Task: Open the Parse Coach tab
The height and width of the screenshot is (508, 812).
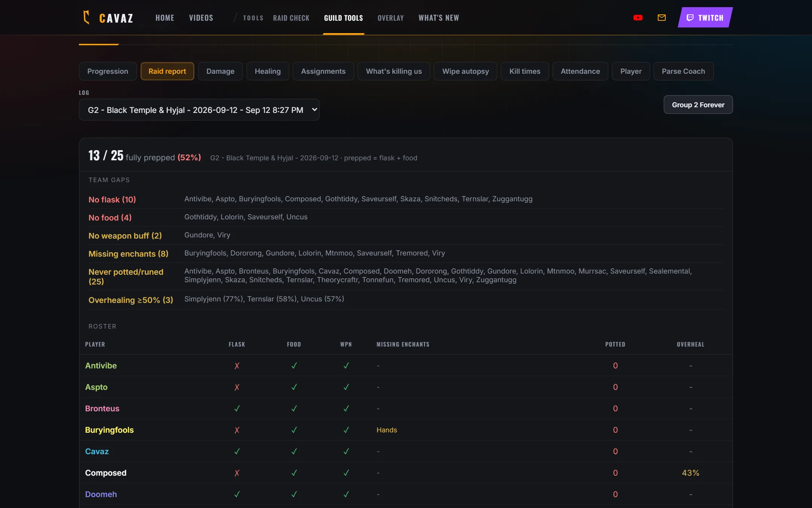Action: pos(683,71)
